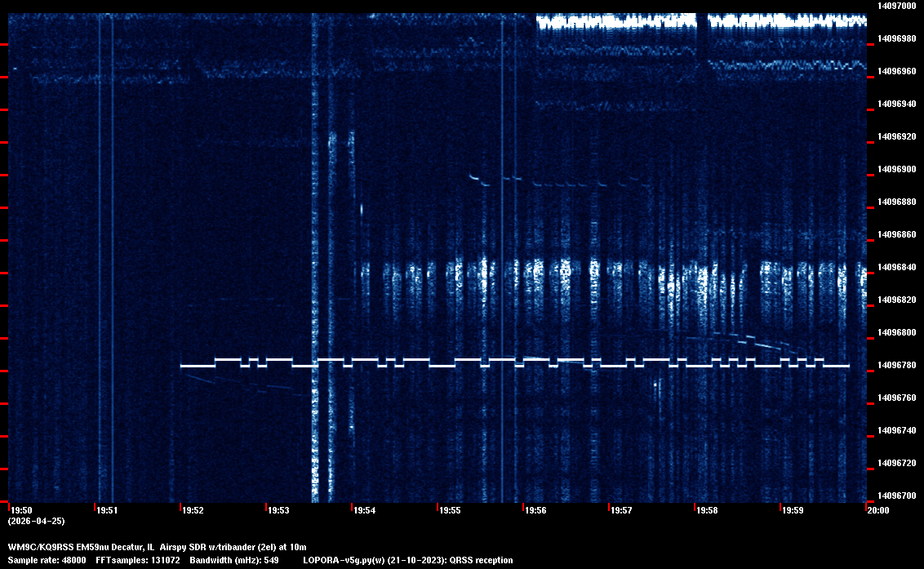Click frequency label 14096740
This screenshot has width=924, height=569.
[897, 430]
